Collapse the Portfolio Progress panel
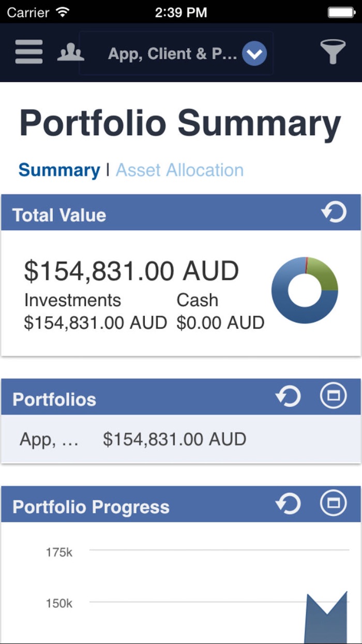Viewport: 362px width, 644px height. [x=334, y=504]
